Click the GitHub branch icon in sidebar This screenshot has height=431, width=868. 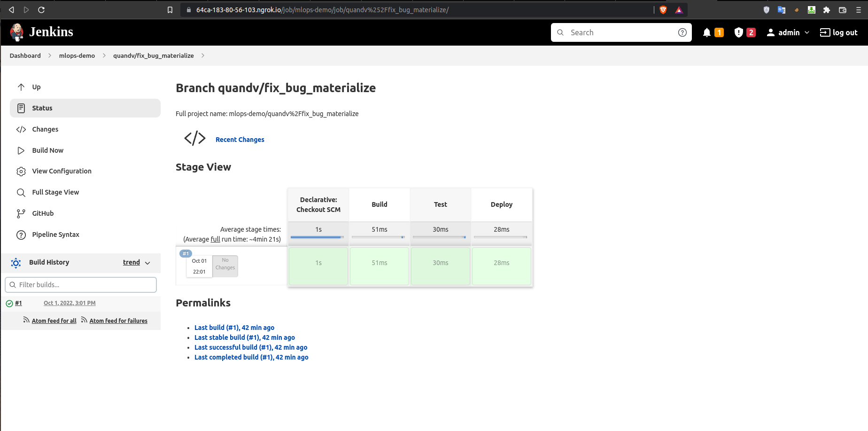(x=21, y=214)
